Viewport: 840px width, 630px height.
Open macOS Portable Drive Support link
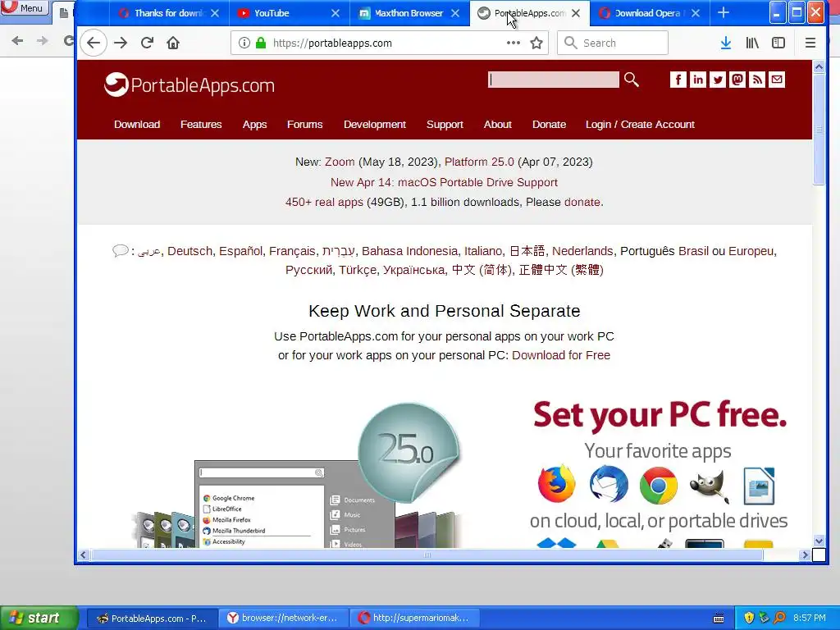pyautogui.click(x=444, y=182)
